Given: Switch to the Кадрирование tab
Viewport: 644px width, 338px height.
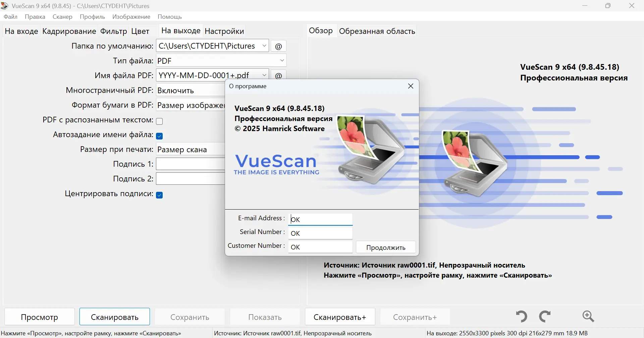Looking at the screenshot, I should [x=69, y=31].
